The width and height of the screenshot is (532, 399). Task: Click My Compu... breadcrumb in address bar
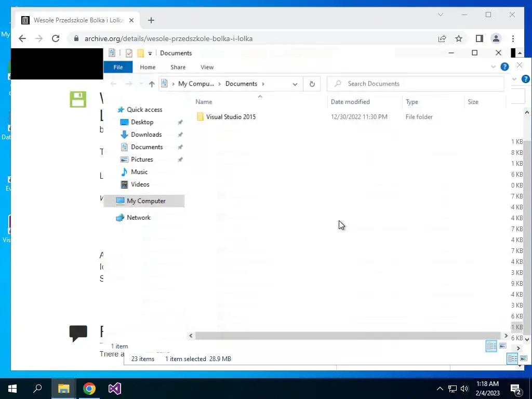196,84
